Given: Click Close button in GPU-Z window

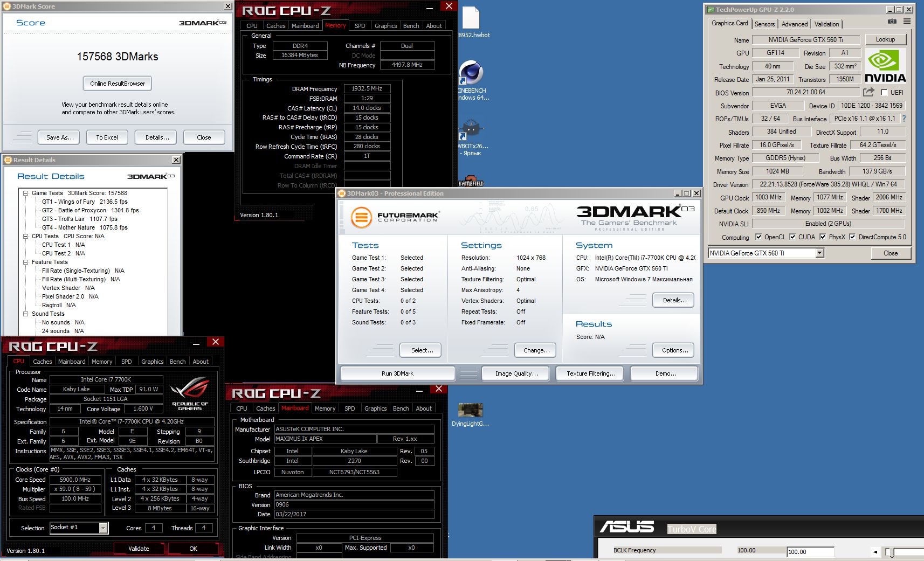Looking at the screenshot, I should (891, 253).
